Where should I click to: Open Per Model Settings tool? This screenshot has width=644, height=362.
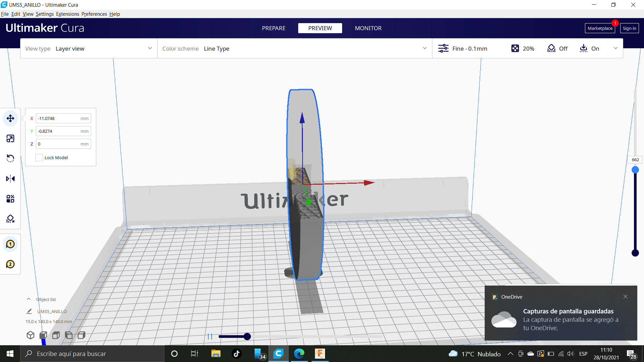point(10,199)
